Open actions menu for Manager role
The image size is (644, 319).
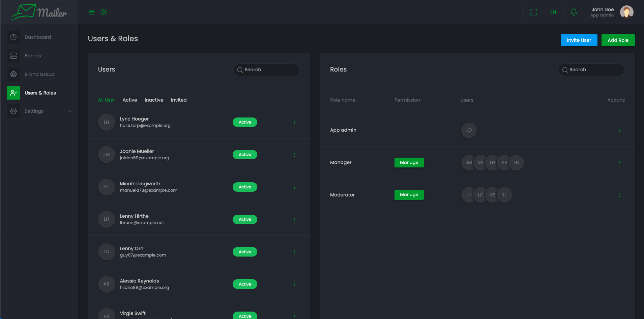pyautogui.click(x=619, y=162)
